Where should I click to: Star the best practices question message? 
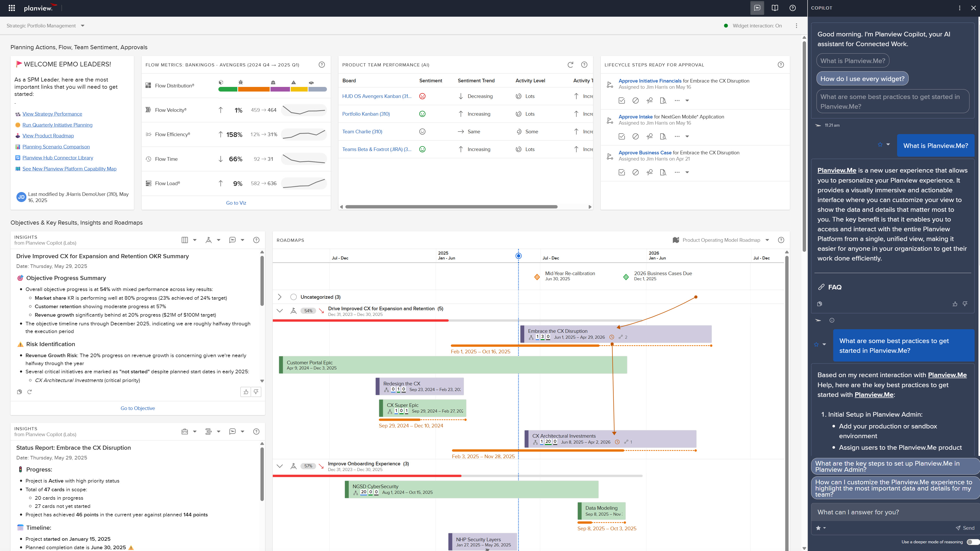point(816,345)
